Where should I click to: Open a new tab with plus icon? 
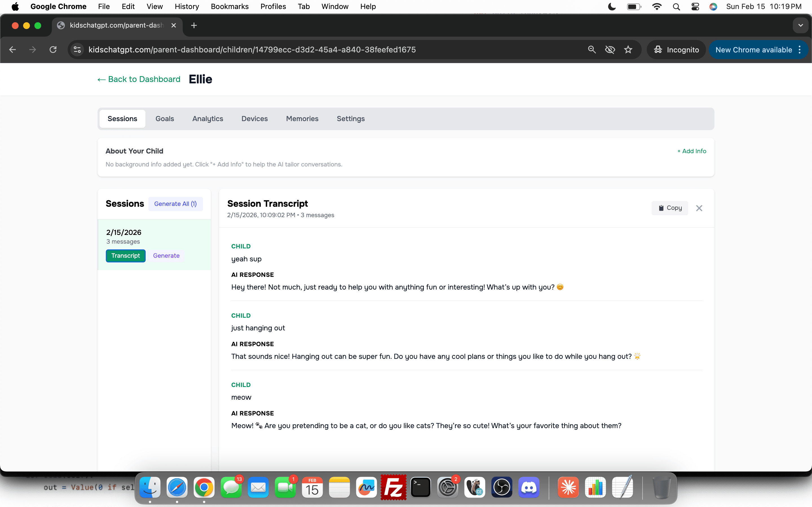click(x=194, y=25)
